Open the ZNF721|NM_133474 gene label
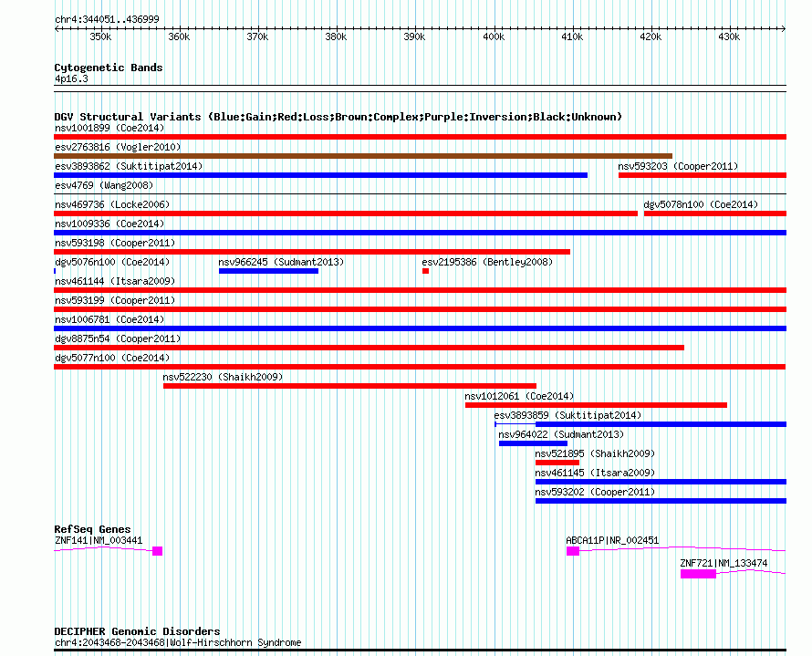The image size is (812, 656). coord(724,563)
